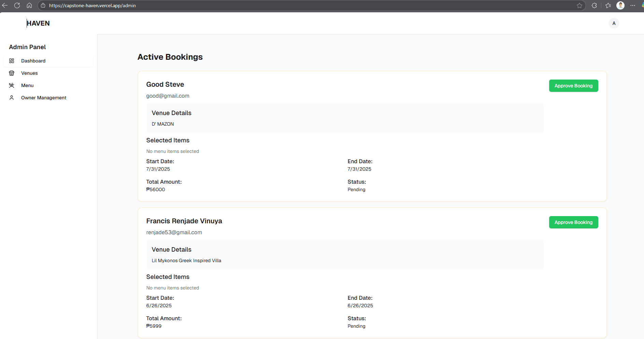The width and height of the screenshot is (644, 339).
Task: Open the browser profile picture
Action: 620,5
